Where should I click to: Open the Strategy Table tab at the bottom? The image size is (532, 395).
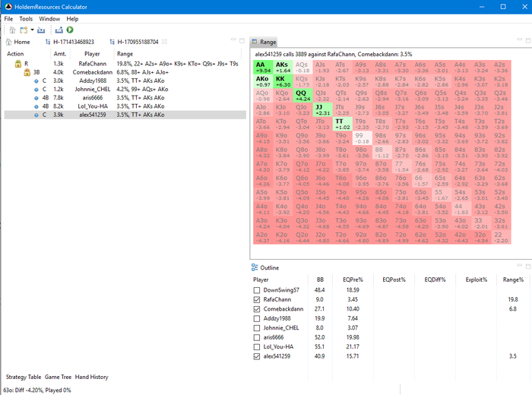24,377
